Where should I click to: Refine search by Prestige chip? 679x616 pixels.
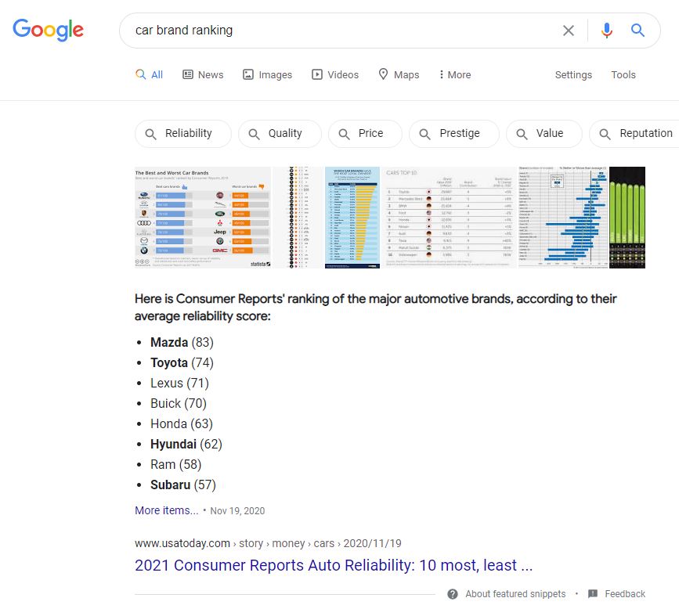click(453, 134)
